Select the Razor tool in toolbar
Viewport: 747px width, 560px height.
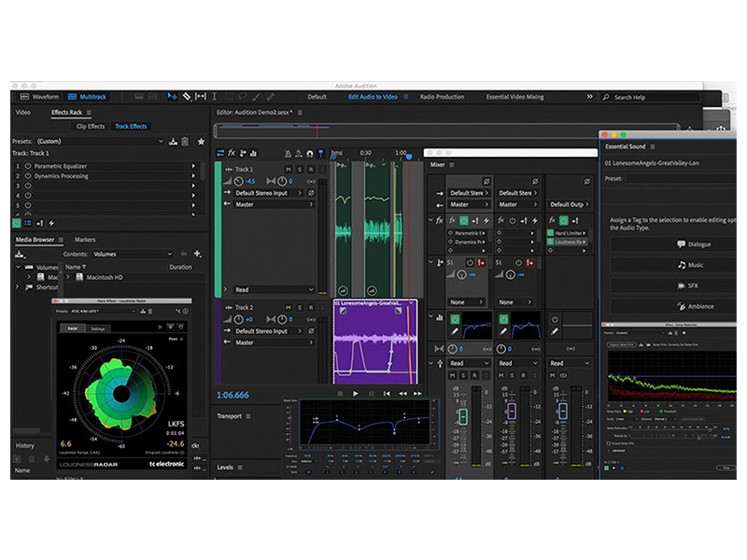click(x=187, y=97)
